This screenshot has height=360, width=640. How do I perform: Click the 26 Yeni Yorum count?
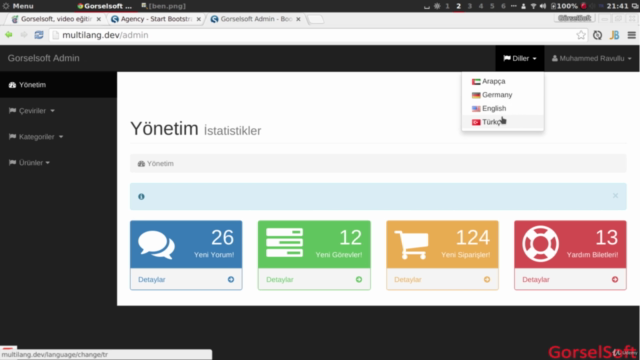(x=222, y=238)
